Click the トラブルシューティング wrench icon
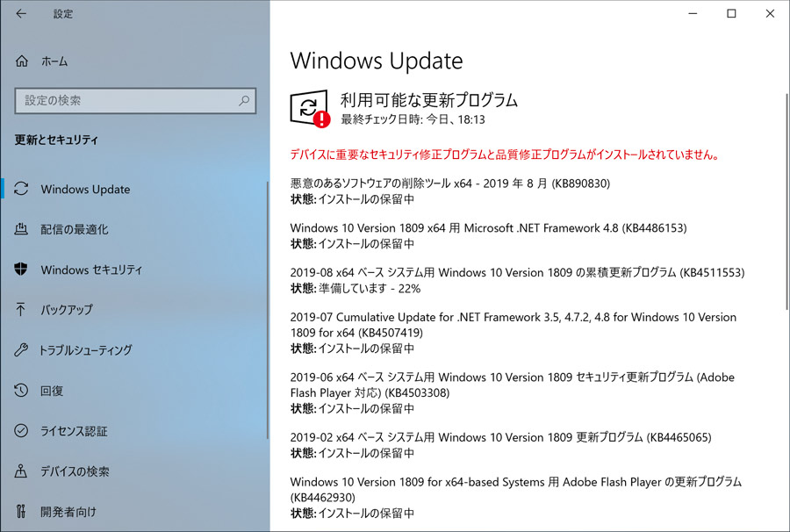790x532 pixels. pyautogui.click(x=21, y=349)
